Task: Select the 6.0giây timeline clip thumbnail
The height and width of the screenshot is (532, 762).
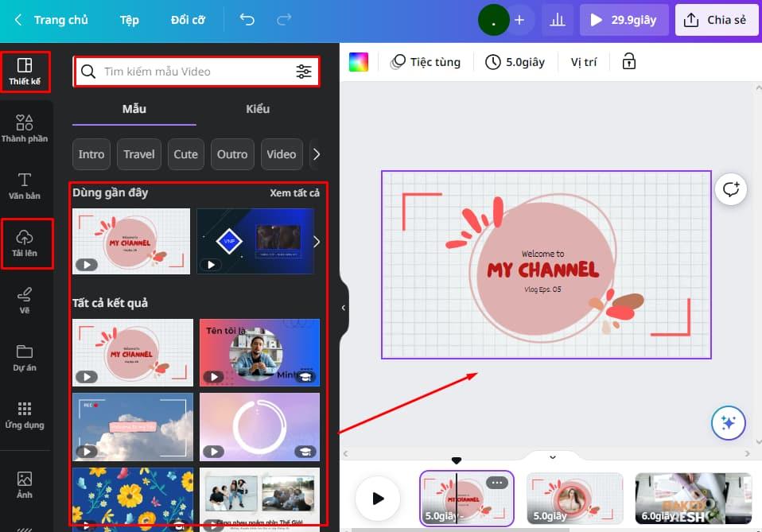Action: pyautogui.click(x=692, y=499)
